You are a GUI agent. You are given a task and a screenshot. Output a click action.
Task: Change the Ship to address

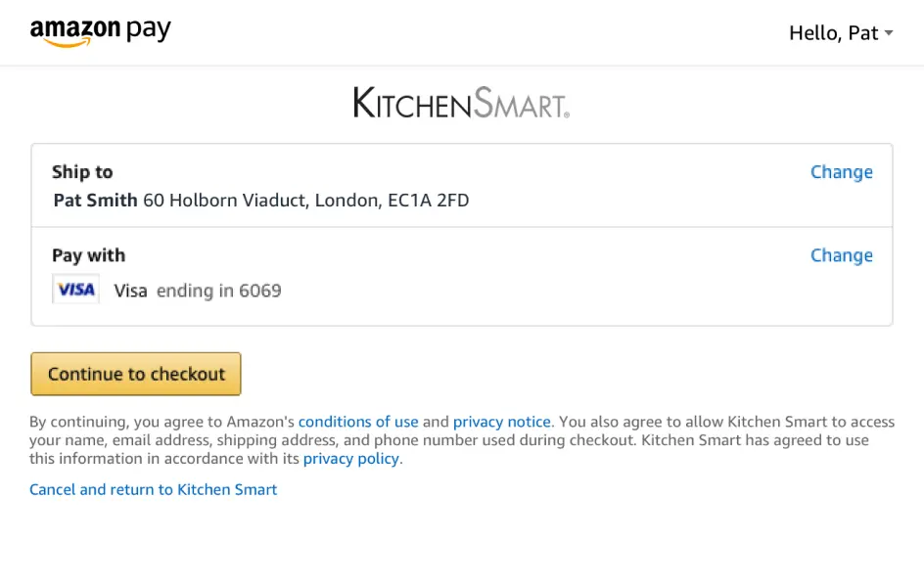pyautogui.click(x=841, y=172)
